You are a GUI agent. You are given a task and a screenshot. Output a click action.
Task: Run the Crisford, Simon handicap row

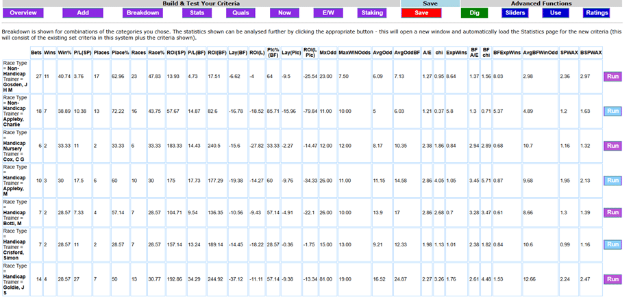point(612,245)
